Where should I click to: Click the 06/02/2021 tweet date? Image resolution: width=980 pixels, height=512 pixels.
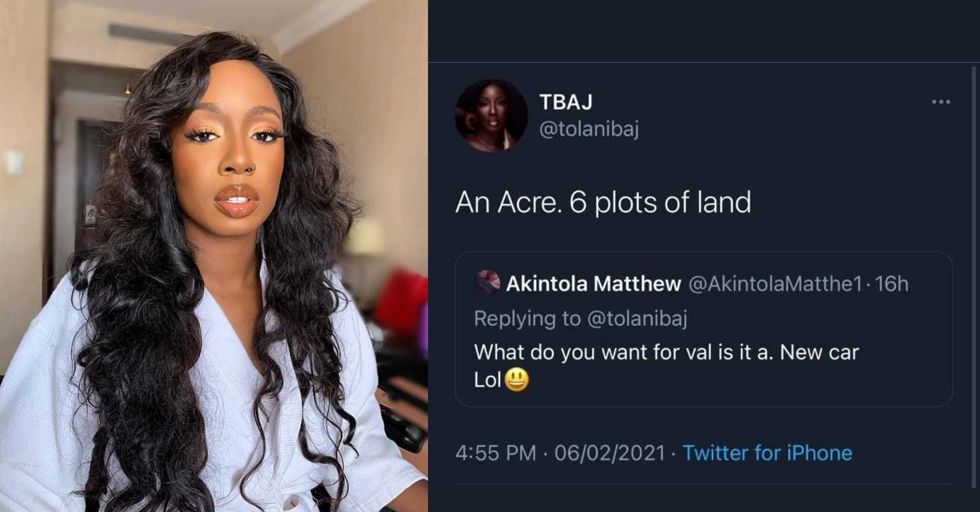point(609,453)
